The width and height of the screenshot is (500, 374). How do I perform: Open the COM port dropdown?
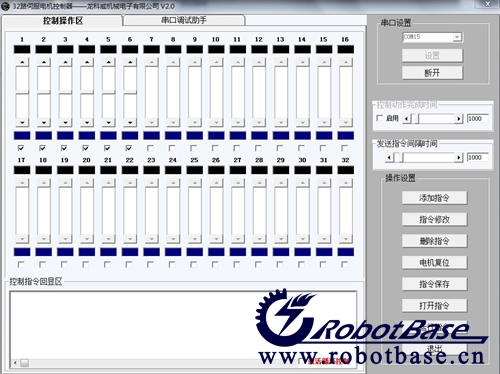tap(457, 37)
